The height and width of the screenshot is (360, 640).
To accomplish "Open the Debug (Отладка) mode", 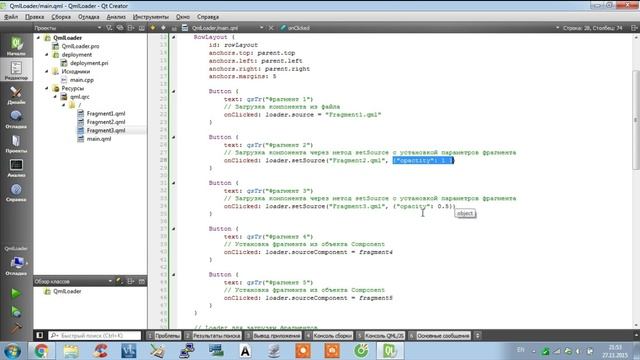I will (x=16, y=119).
